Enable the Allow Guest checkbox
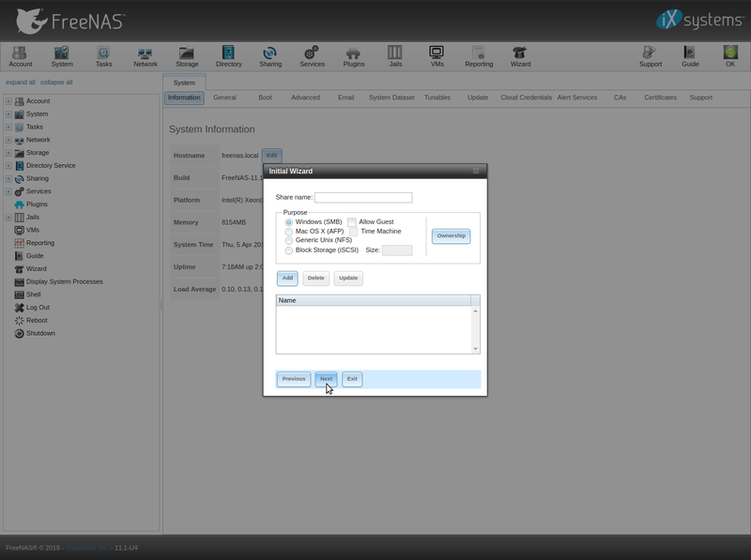 [351, 222]
